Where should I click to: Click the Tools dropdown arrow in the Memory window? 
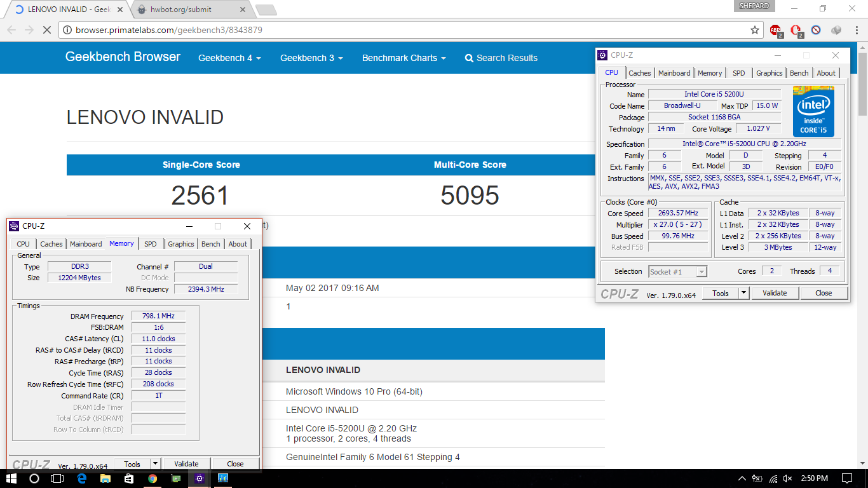click(156, 464)
